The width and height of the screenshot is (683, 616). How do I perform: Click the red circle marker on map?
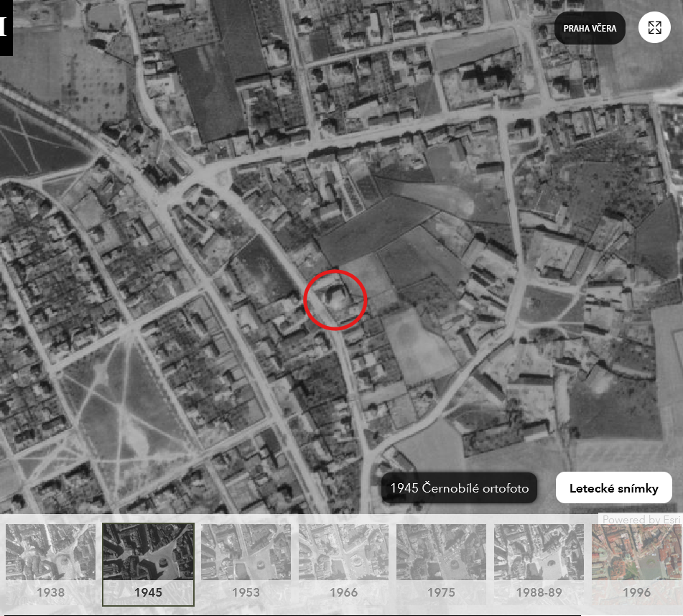click(335, 299)
